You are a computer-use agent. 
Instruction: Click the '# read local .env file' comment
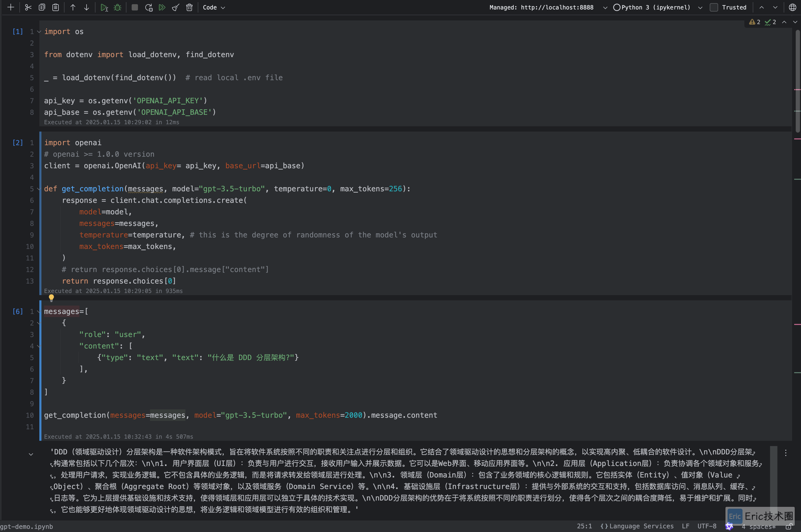(x=234, y=78)
